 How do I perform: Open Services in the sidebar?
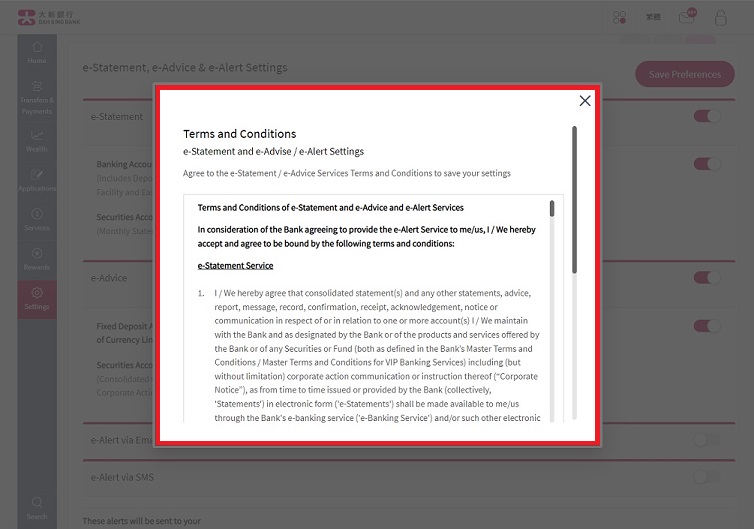tap(37, 220)
